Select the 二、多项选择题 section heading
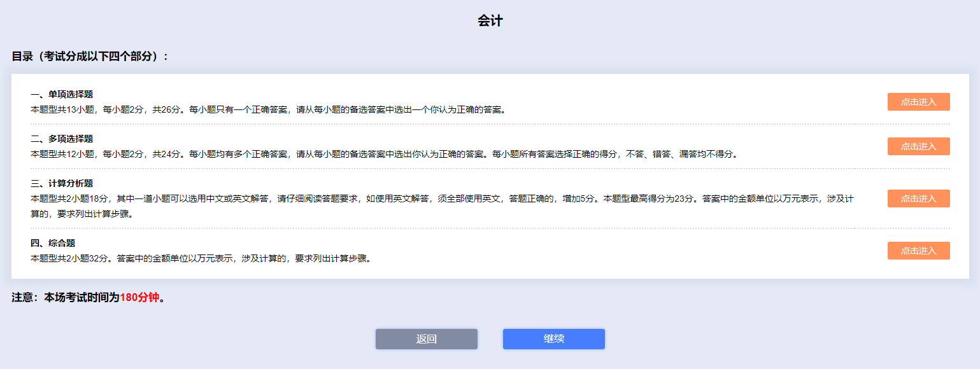The width and height of the screenshot is (980, 369). (x=61, y=137)
